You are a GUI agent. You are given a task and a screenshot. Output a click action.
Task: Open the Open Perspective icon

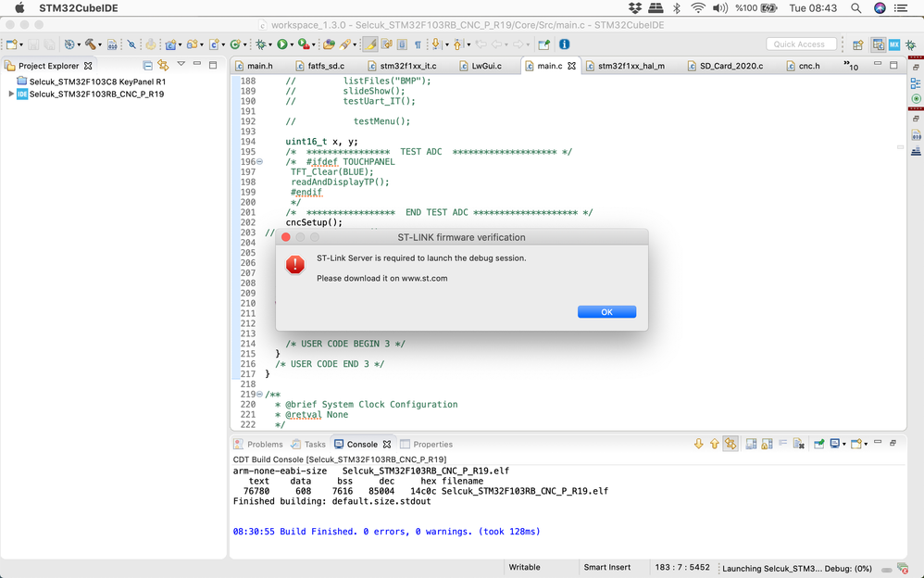point(858,44)
